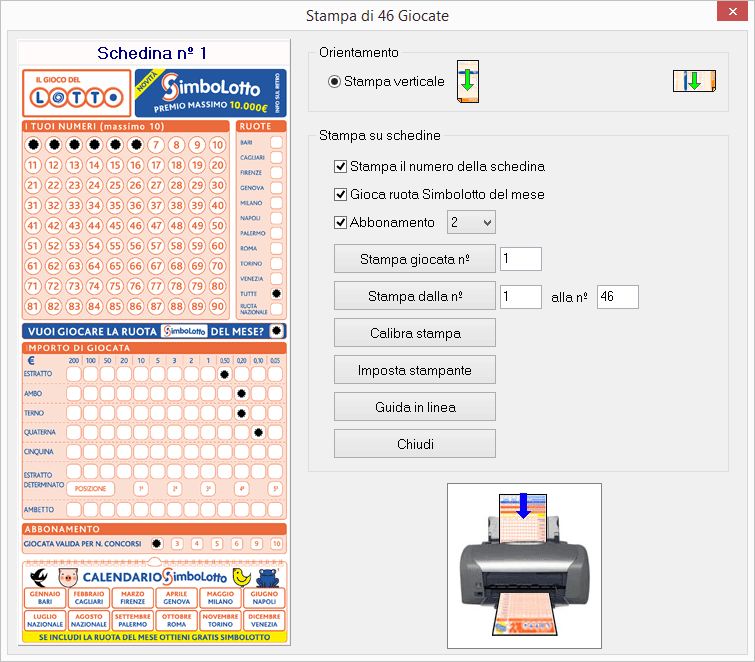The width and height of the screenshot is (755, 662).
Task: Click the SimboLotto premio massimo banner
Action: pos(210,93)
